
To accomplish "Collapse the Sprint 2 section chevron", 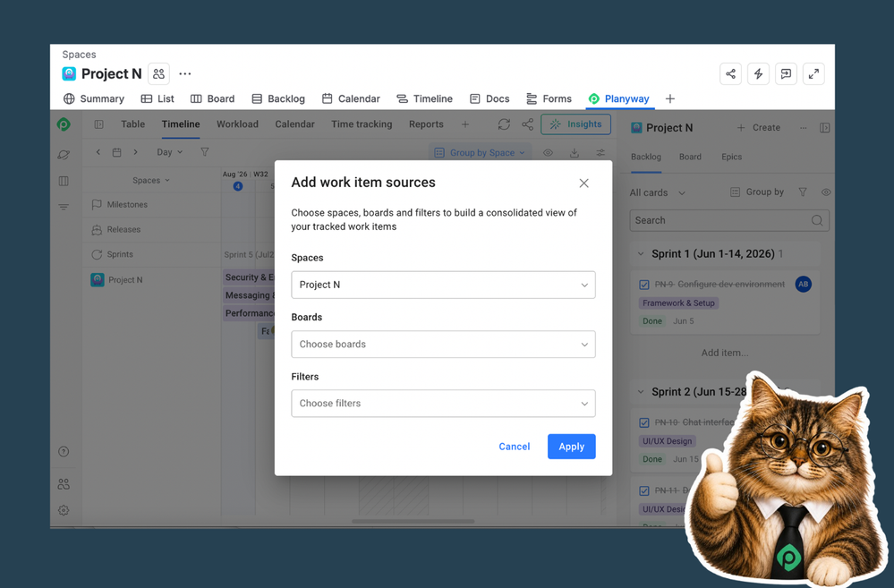I will [640, 392].
